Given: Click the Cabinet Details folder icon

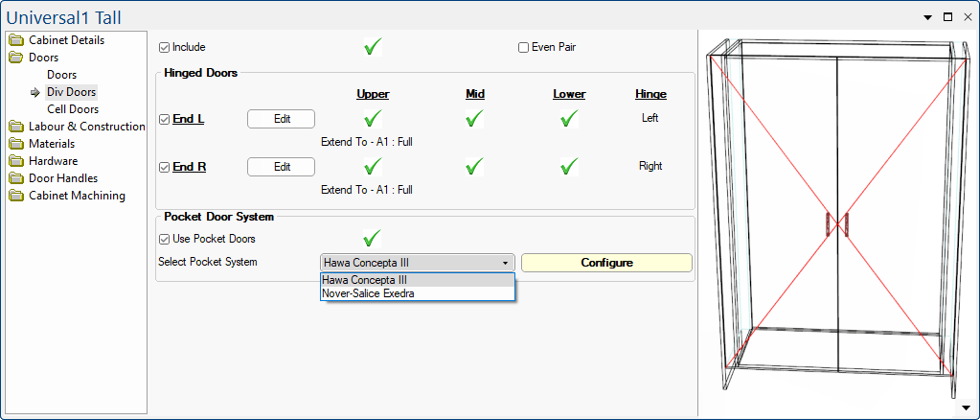Looking at the screenshot, I should (x=16, y=40).
